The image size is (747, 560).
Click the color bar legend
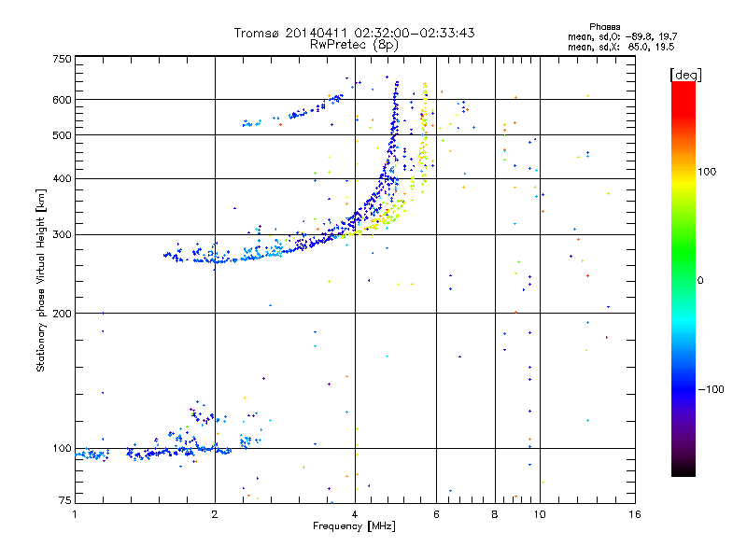pyautogui.click(x=684, y=279)
